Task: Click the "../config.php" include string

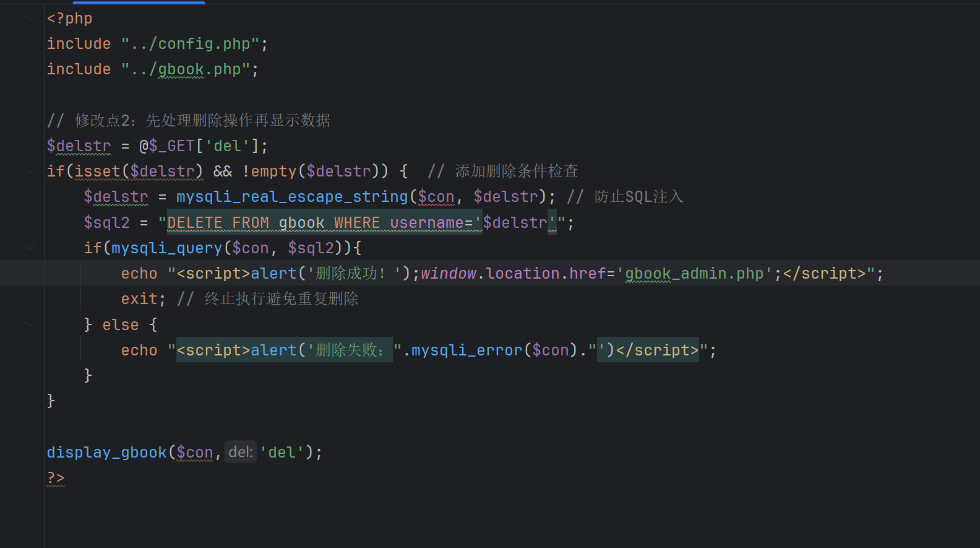Action: 190,44
